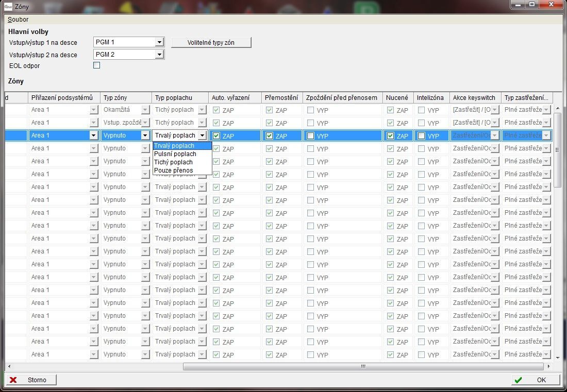Open Typ zóny dropdown in the highlighted row

(145, 135)
